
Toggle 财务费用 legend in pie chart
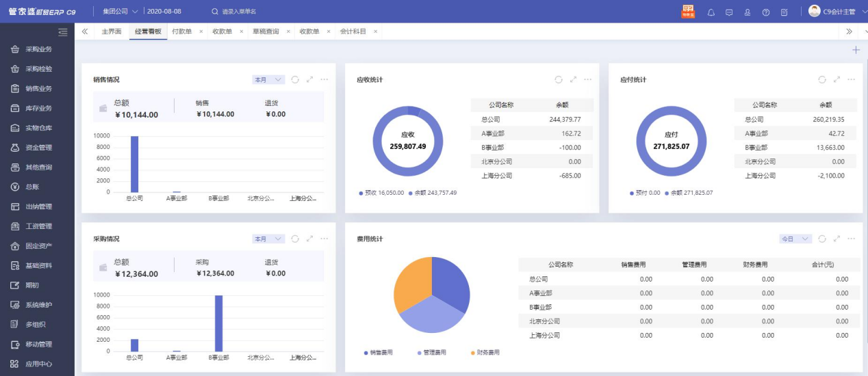coord(485,353)
